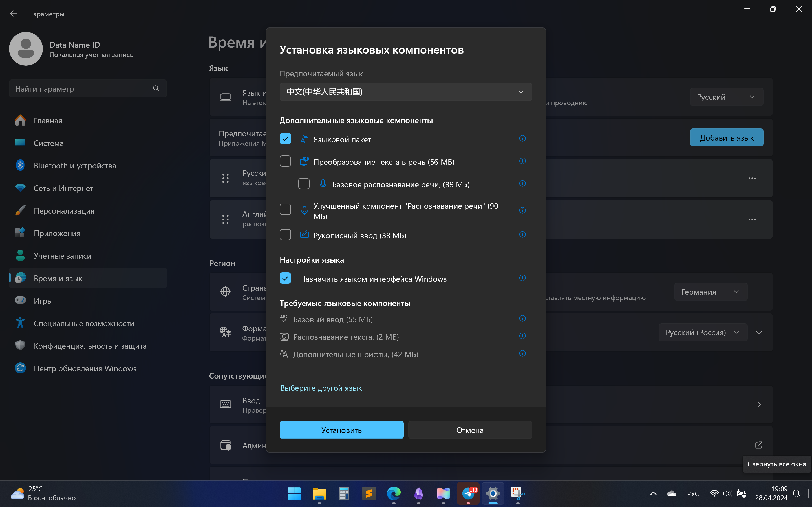Enable Преобразование текста в речь checkbox
Viewport: 812px width, 507px height.
tap(285, 161)
